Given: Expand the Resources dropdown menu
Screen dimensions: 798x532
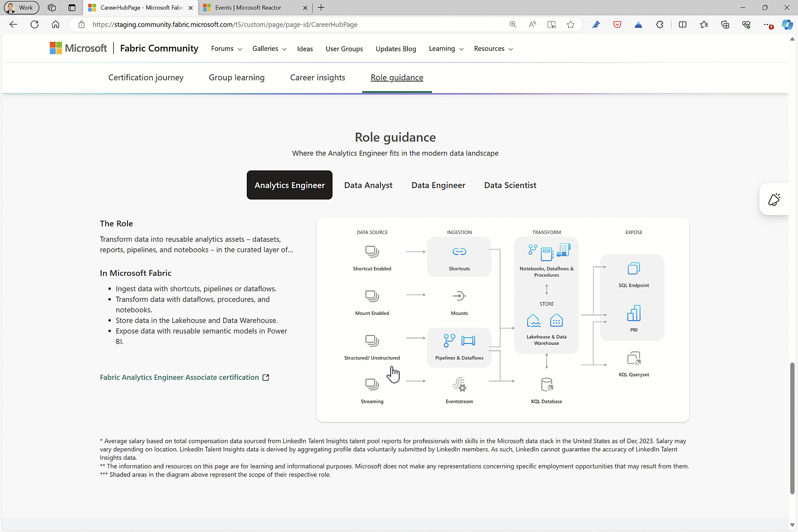Looking at the screenshot, I should (494, 49).
